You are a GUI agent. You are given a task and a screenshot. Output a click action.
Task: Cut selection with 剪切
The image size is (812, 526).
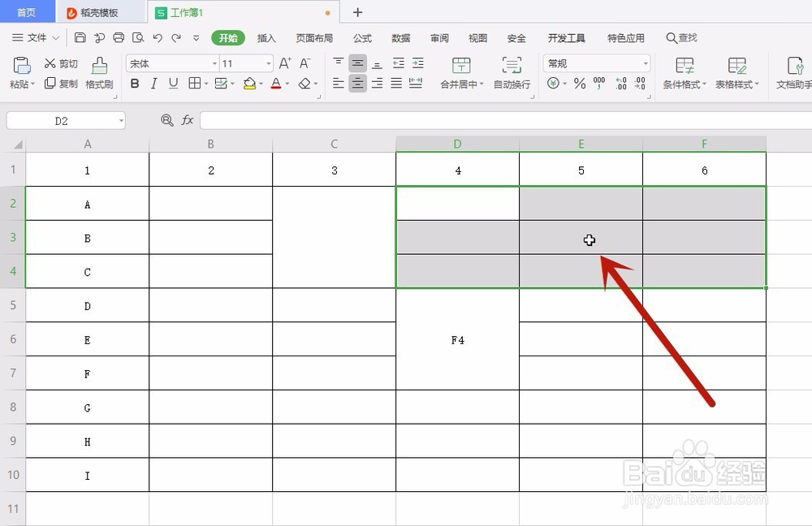(x=61, y=63)
